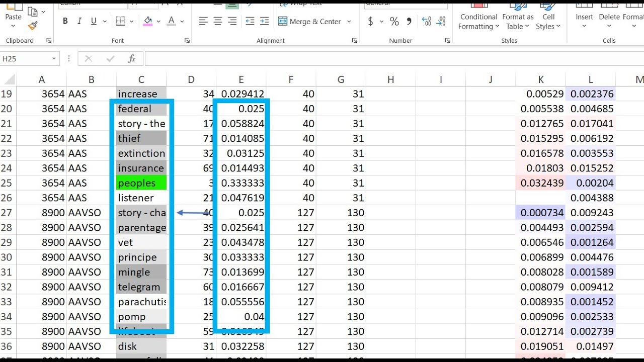Expand the Name Box dropdown showing H25
The height and width of the screenshot is (362, 644).
(54, 59)
